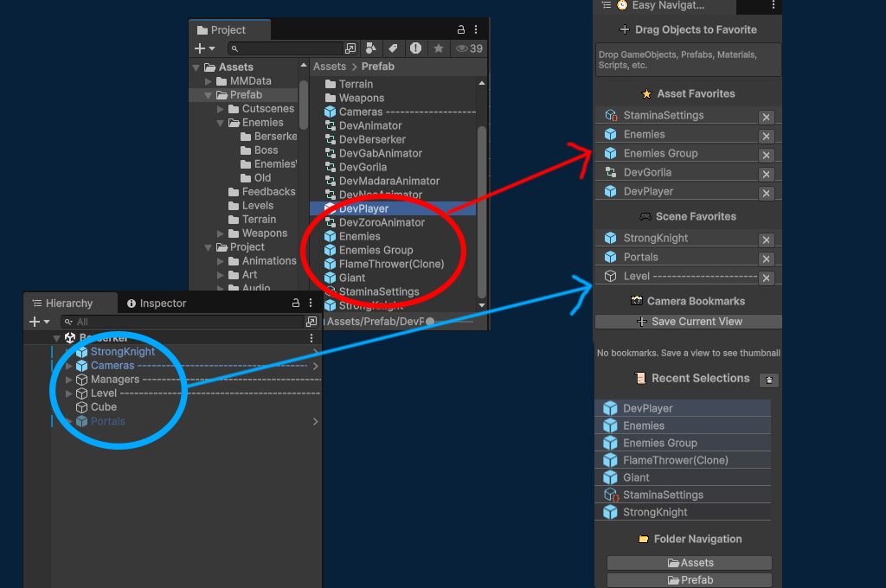Image resolution: width=886 pixels, height=588 pixels.
Task: Toggle the Hierarchy panel lock
Action: point(294,304)
